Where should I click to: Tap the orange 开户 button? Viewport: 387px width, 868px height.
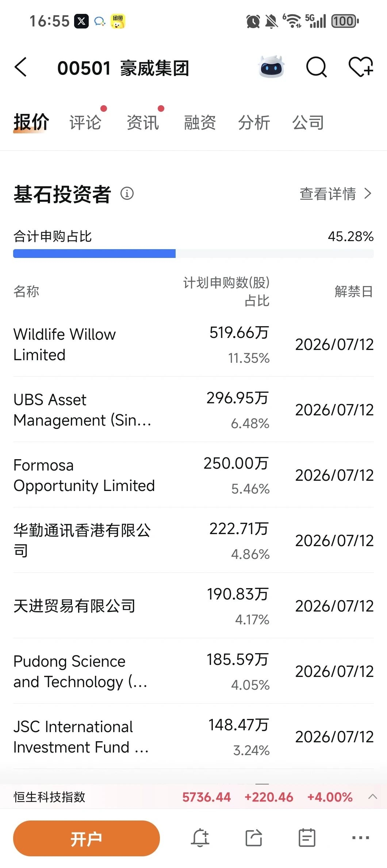pos(87,838)
